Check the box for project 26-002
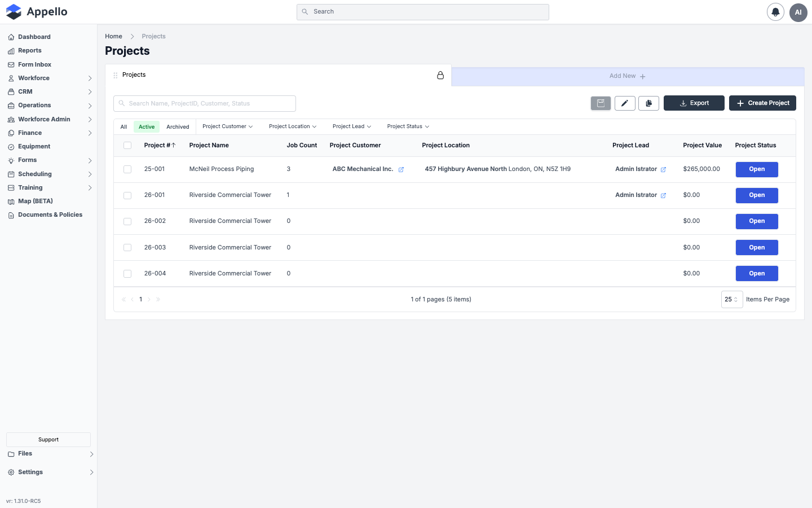Screen dimensions: 812x508 [x=127, y=221]
